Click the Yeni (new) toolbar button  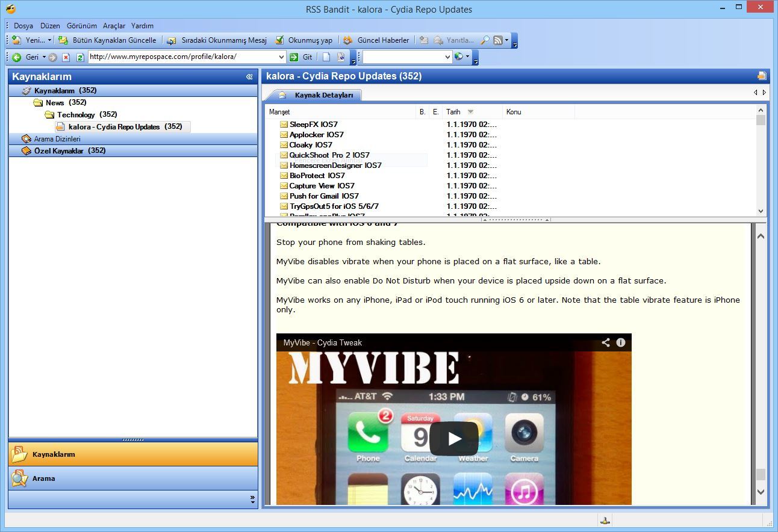[30, 40]
